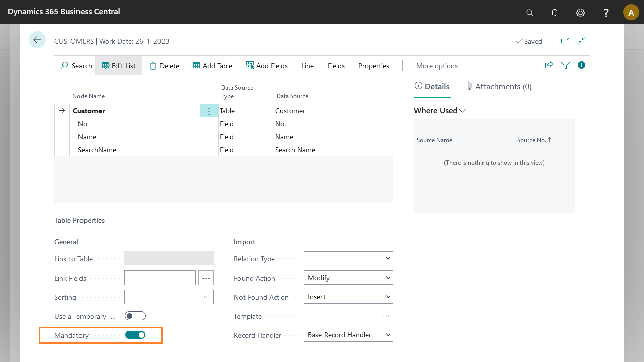Viewport: 644px width, 362px height.
Task: Switch to the Attachments (0) tab
Action: coord(499,87)
